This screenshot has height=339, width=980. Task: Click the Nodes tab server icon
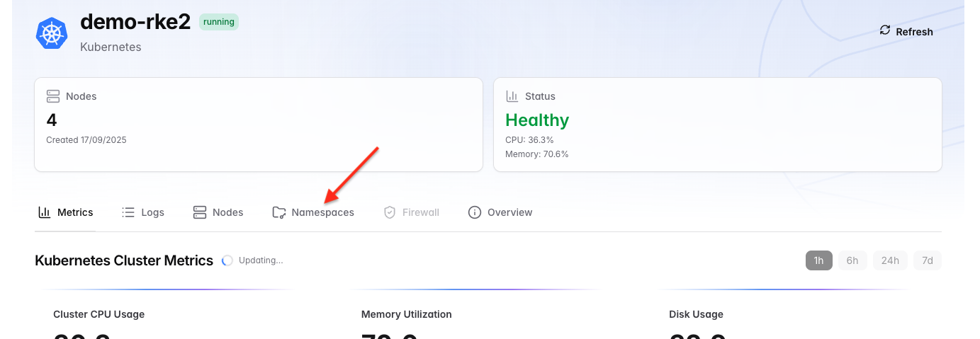point(200,212)
